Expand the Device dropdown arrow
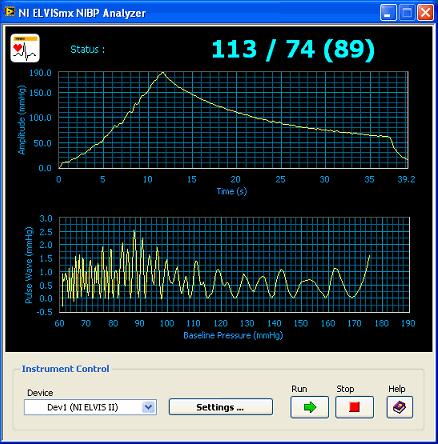Image resolution: width=438 pixels, height=444 pixels. [x=148, y=407]
